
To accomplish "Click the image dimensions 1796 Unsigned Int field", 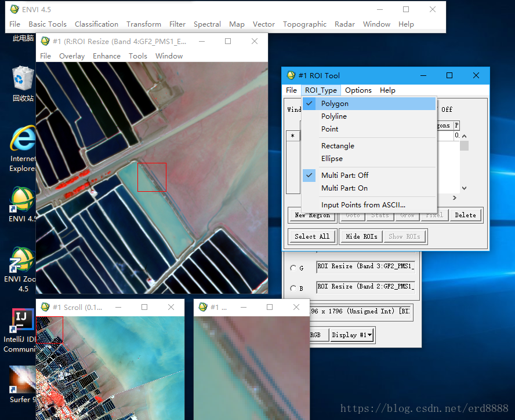I will (360, 312).
